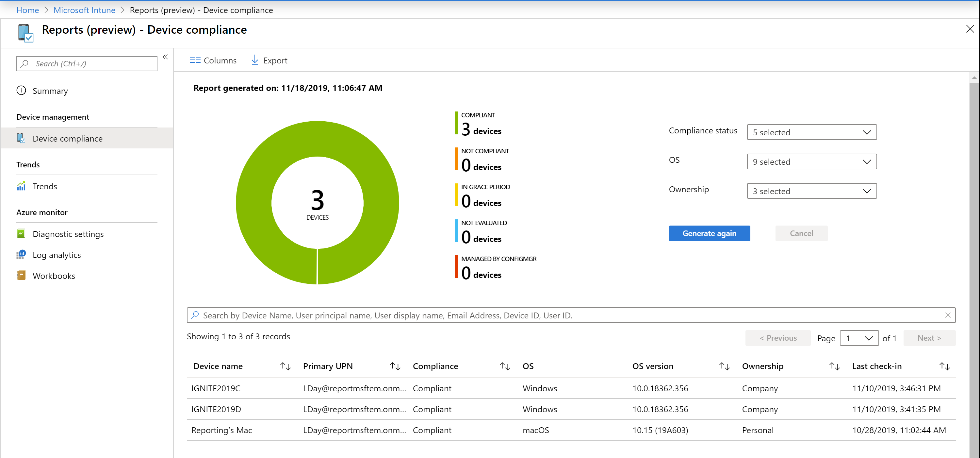Select the Device compliance menu item

[x=68, y=139]
